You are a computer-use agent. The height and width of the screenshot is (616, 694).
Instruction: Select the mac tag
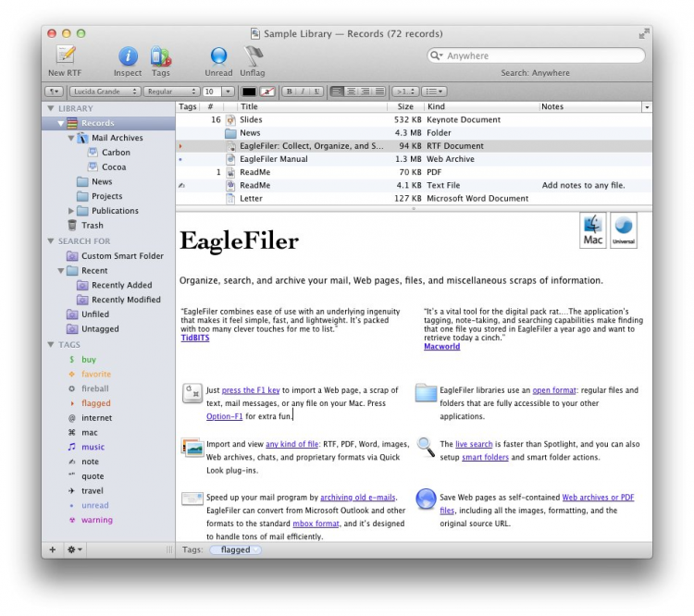point(90,432)
